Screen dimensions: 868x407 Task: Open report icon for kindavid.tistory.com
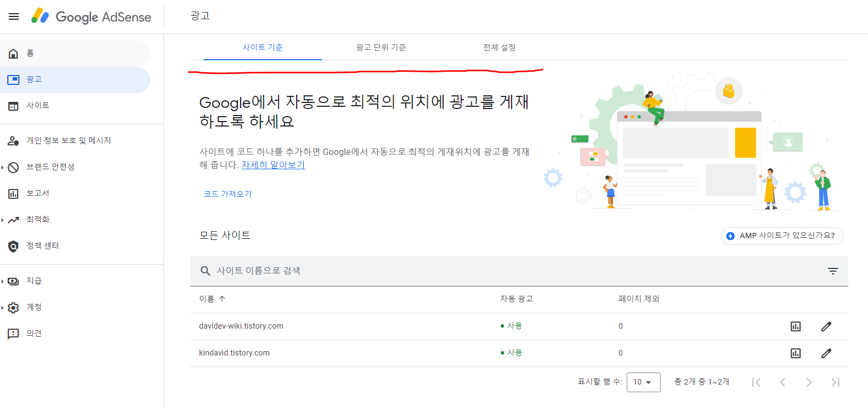[796, 353]
